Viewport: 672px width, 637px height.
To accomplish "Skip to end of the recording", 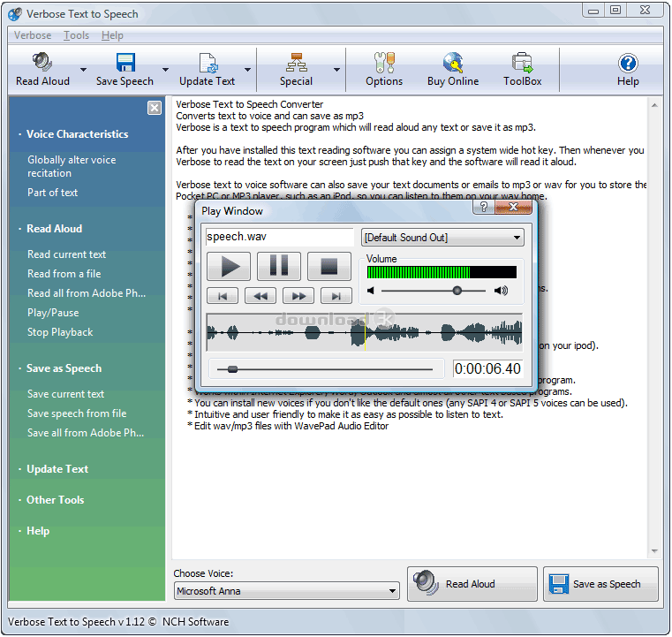I will 336,296.
